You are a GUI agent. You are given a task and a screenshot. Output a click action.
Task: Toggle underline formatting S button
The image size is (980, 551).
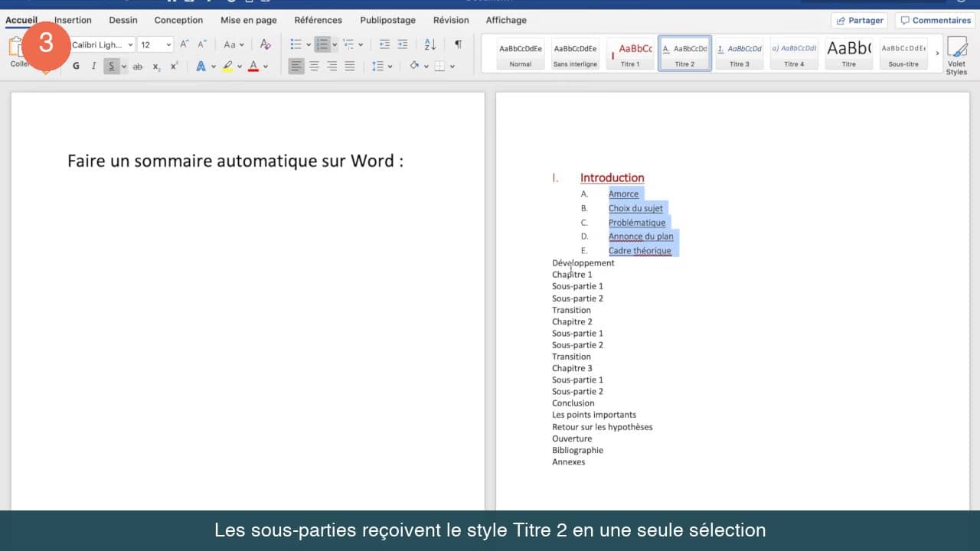point(111,67)
